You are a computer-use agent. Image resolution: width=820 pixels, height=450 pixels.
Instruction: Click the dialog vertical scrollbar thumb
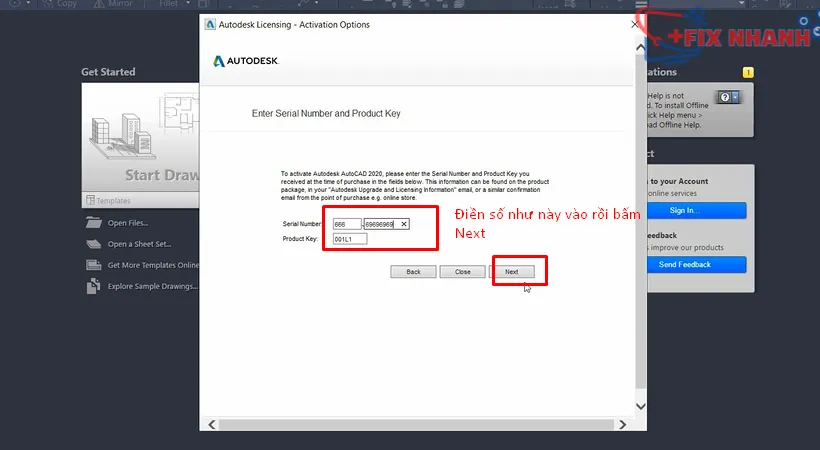coord(640,221)
